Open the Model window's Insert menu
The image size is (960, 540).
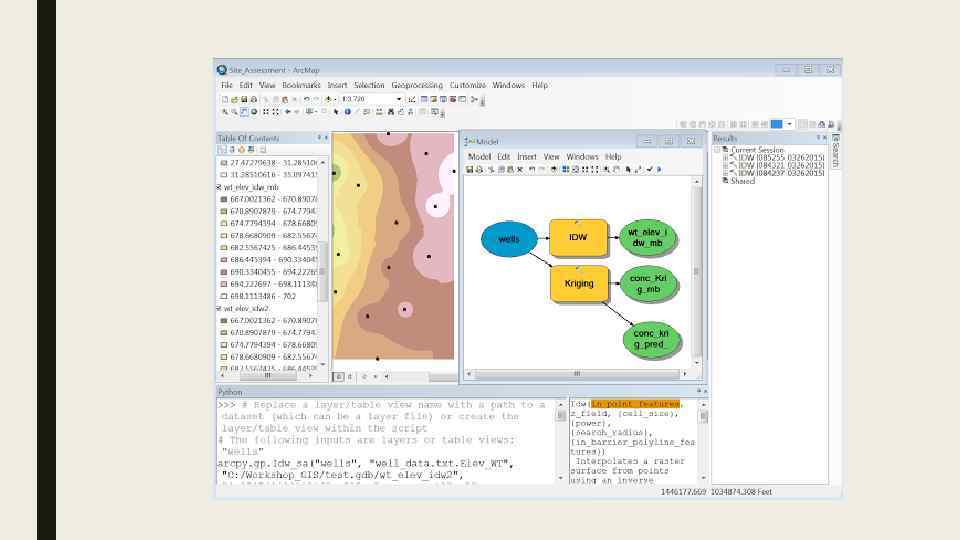coord(526,157)
